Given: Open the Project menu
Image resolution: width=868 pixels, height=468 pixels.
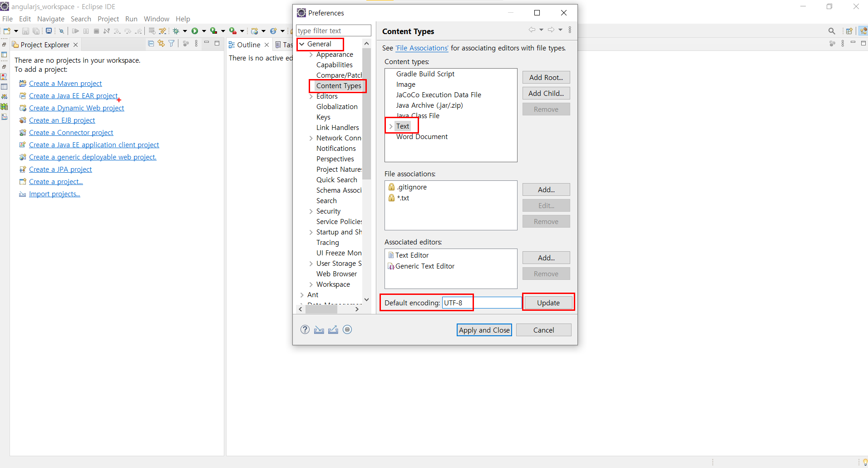Looking at the screenshot, I should tap(108, 19).
